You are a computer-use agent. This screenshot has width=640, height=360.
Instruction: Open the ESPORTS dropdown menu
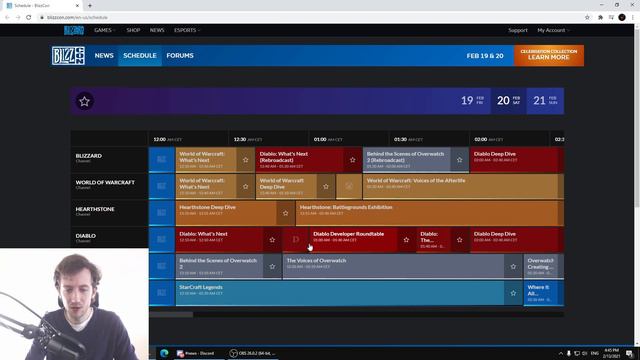(x=187, y=30)
